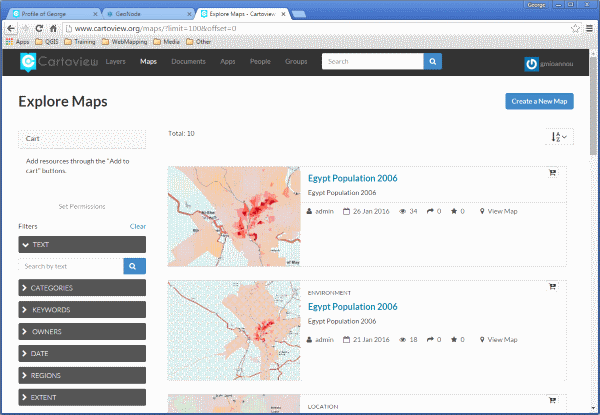This screenshot has width=600, height=415.
Task: Click admin owner link on 21 Jan map
Action: 324,340
